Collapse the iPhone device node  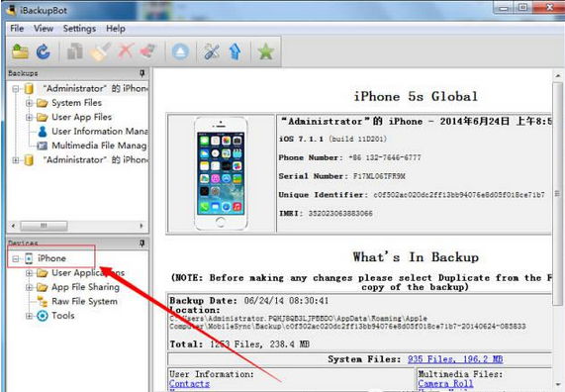coord(16,258)
